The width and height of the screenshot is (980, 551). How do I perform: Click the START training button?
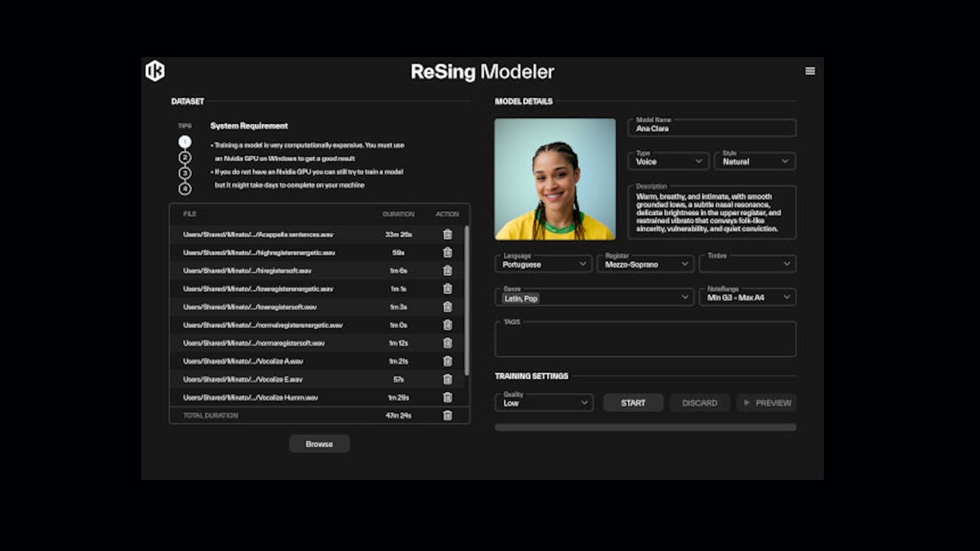[x=633, y=402]
